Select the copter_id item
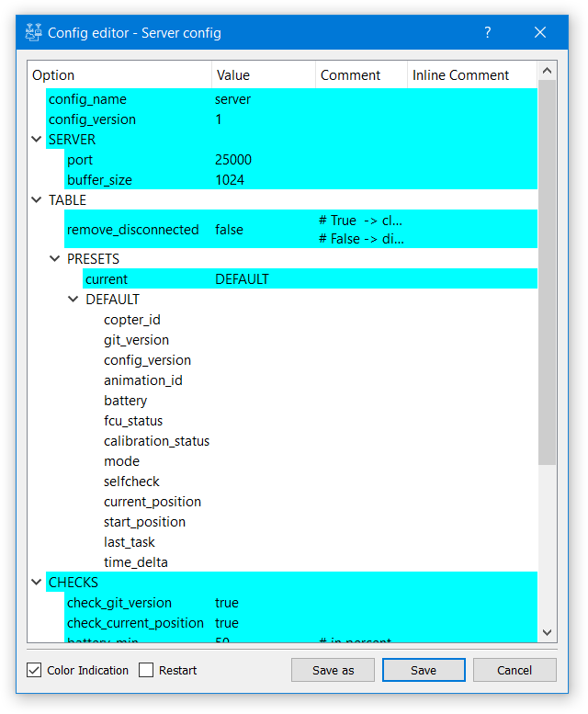This screenshot has height=714, width=588. click(132, 319)
